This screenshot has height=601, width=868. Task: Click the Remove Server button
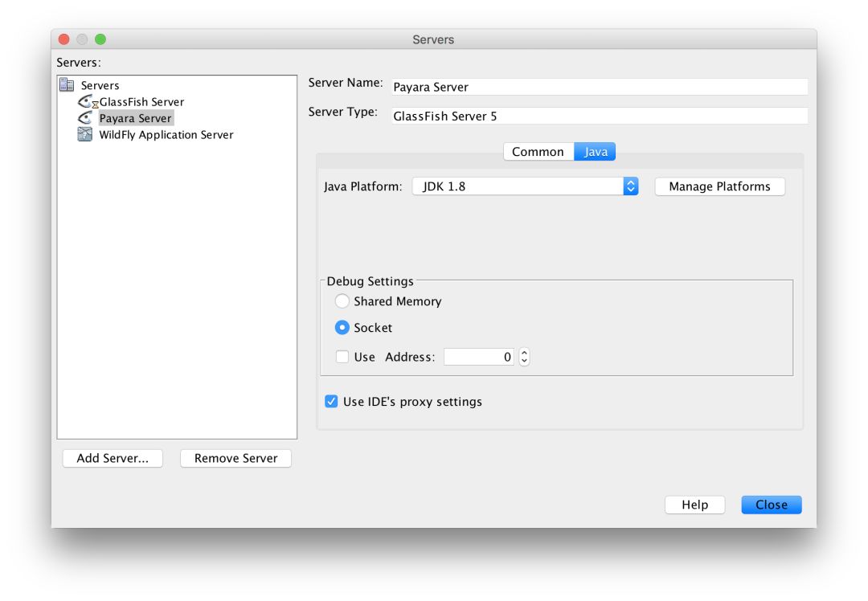tap(235, 458)
